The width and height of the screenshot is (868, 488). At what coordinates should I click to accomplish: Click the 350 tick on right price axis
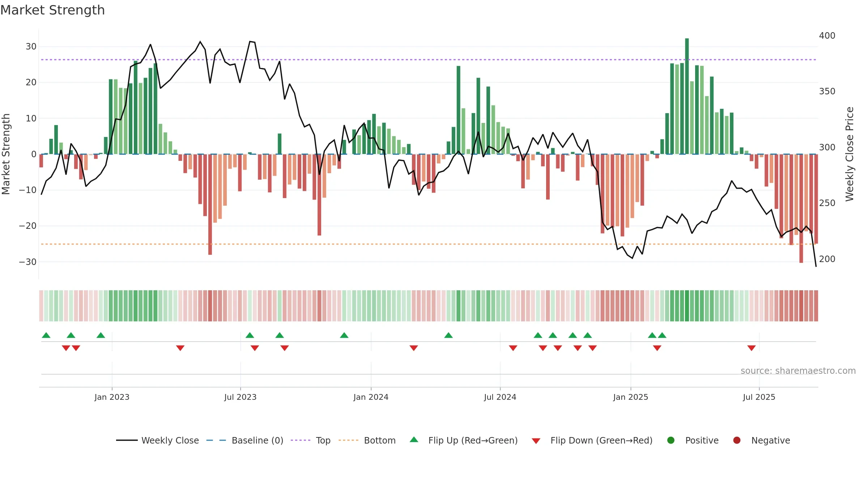tap(827, 91)
